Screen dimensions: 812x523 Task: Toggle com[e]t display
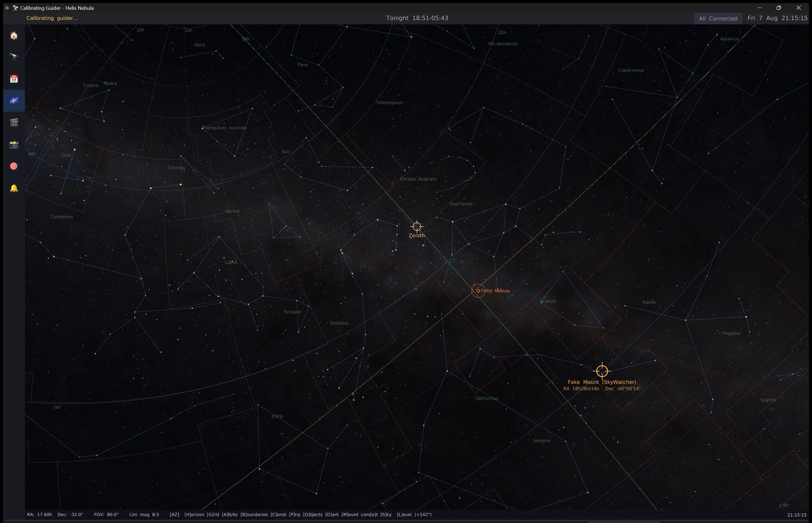[369, 514]
